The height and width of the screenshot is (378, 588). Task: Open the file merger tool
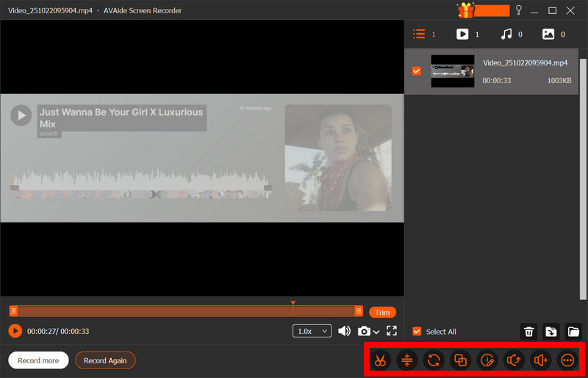point(460,360)
